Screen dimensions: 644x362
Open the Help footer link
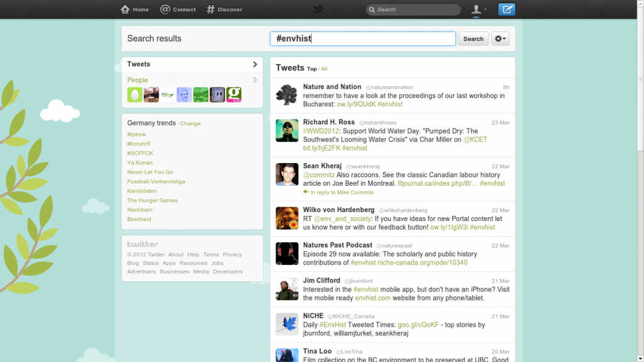(x=193, y=254)
